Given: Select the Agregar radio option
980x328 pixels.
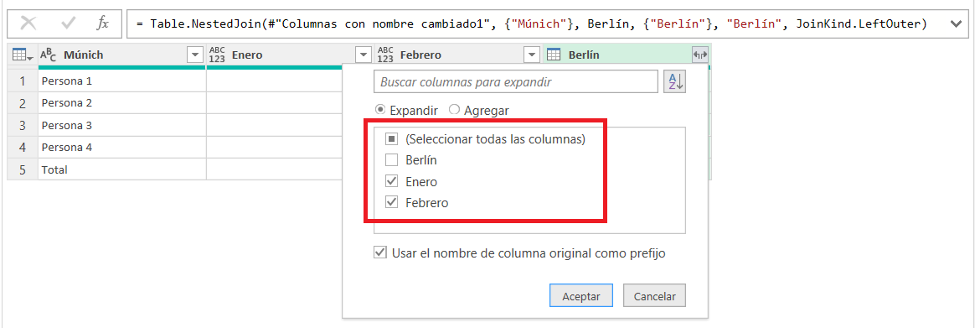Looking at the screenshot, I should 454,110.
